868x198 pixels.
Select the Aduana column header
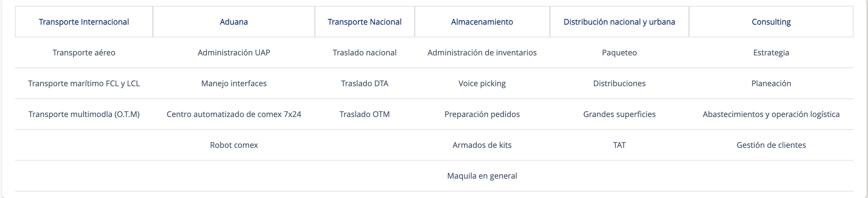(234, 22)
